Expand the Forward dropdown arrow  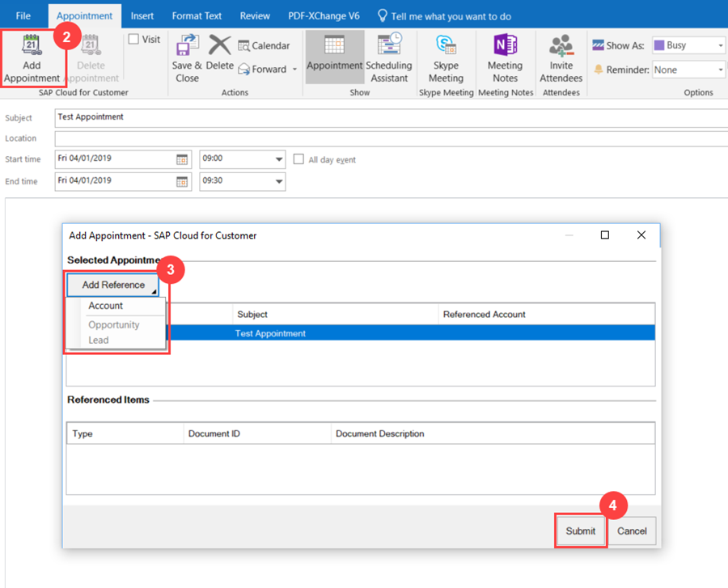pos(294,70)
